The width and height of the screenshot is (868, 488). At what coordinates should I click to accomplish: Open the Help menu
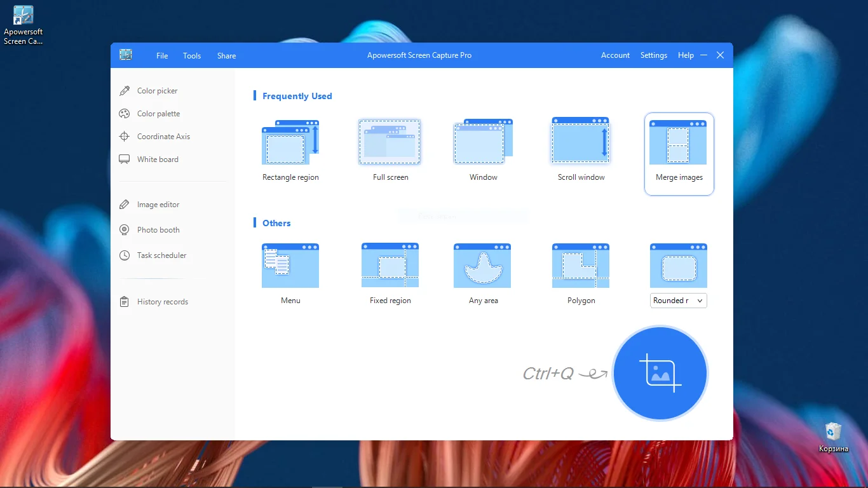(686, 55)
